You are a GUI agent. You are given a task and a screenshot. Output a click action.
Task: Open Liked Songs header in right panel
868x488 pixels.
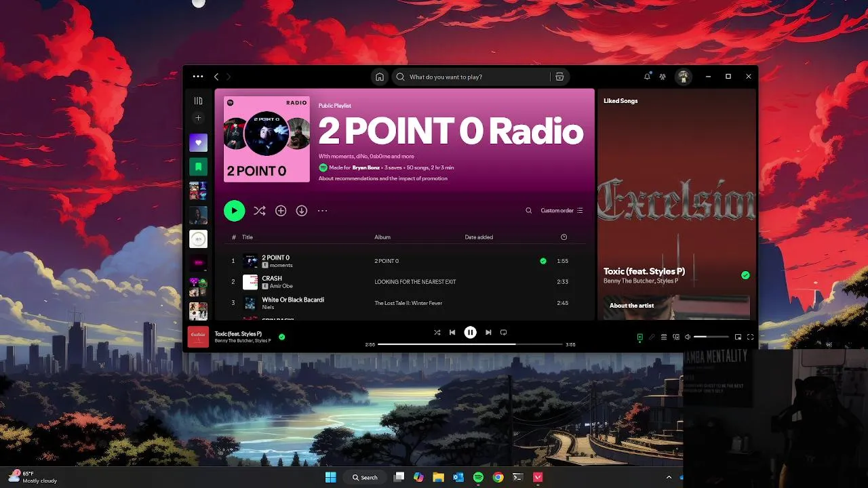click(x=620, y=101)
